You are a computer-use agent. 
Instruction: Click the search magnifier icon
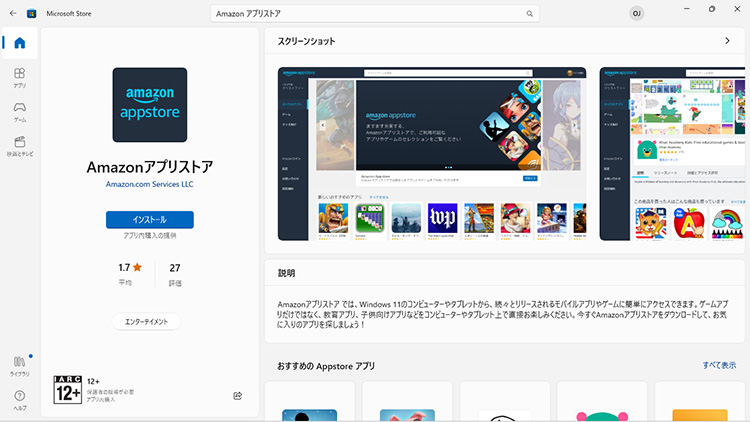(530, 14)
